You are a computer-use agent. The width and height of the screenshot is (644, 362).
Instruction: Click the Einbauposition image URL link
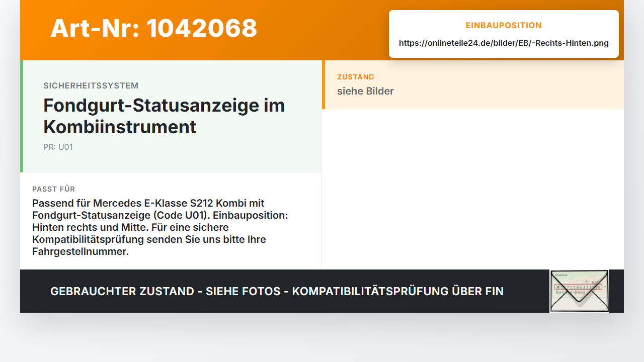point(504,43)
